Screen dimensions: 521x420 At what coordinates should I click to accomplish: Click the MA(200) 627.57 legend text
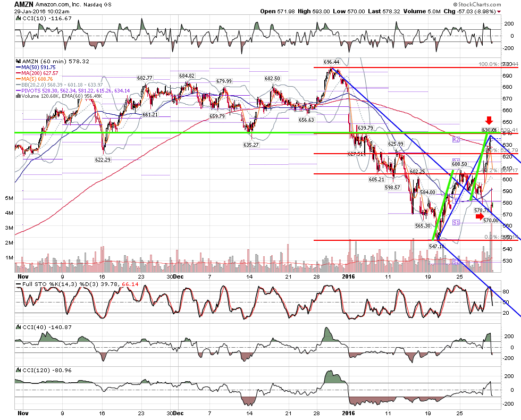tap(40, 73)
